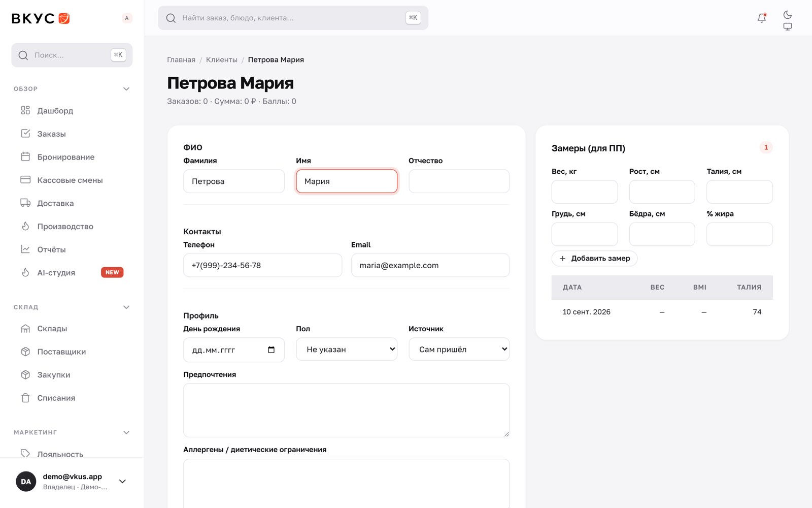Click the % жира input
The image size is (812, 508).
tap(739, 234)
